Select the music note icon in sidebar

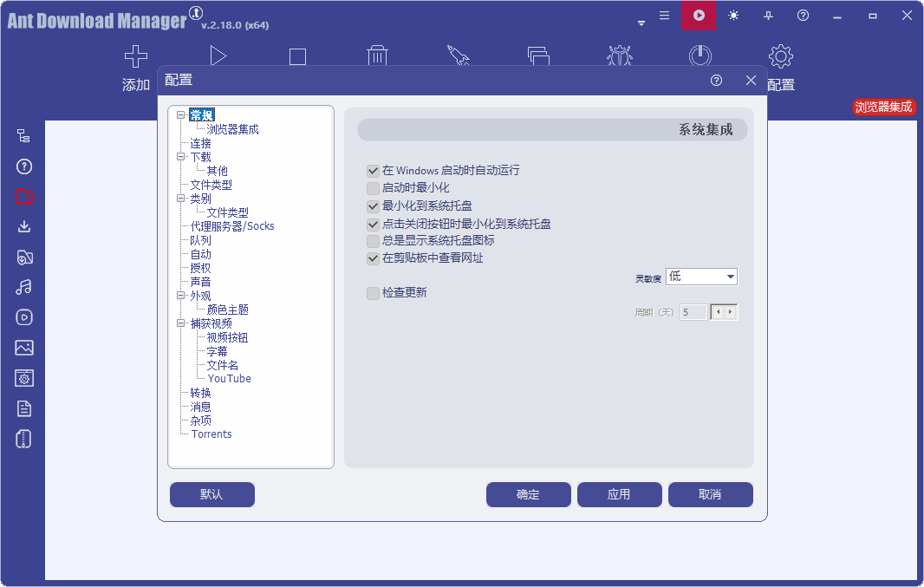(x=23, y=287)
